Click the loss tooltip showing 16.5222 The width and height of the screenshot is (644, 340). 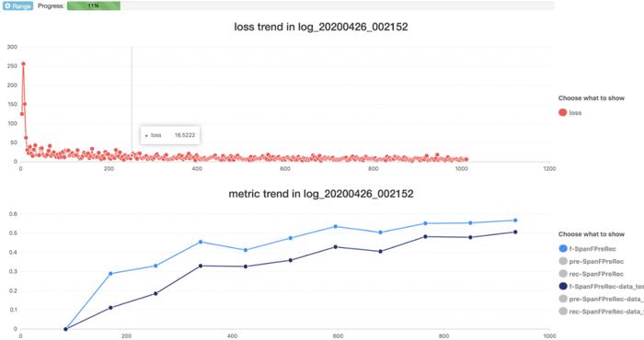click(170, 135)
